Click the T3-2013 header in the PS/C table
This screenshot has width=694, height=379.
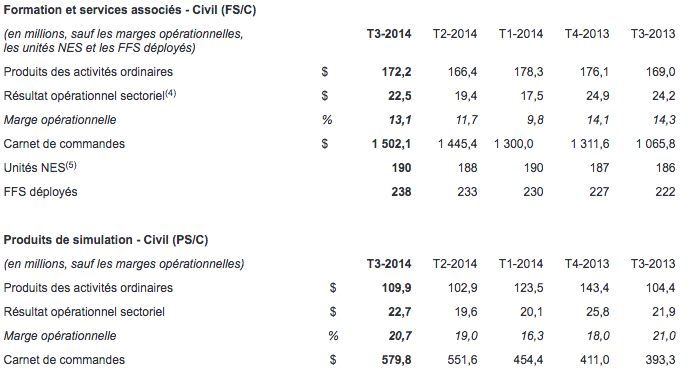tap(653, 264)
